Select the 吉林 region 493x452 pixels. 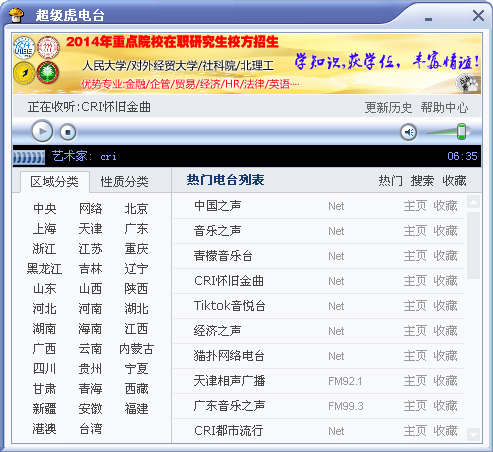point(90,269)
